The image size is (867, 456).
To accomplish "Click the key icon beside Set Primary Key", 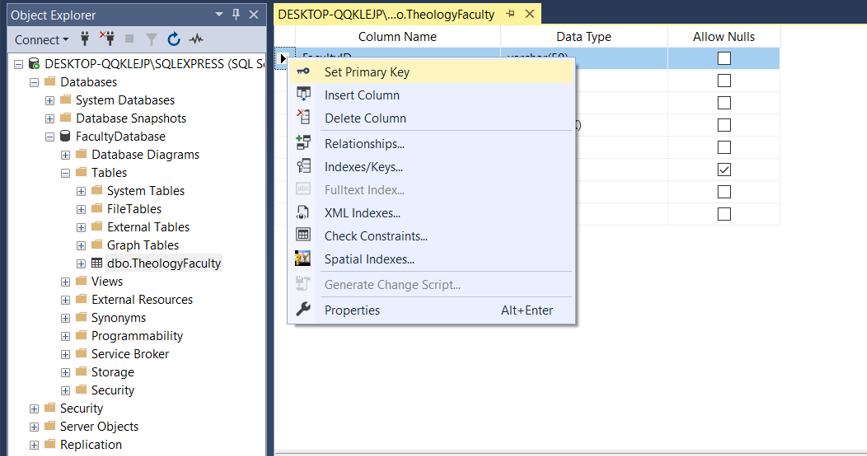I will tap(303, 71).
